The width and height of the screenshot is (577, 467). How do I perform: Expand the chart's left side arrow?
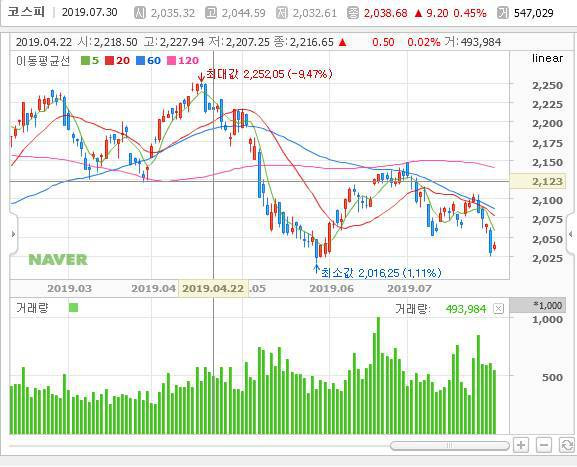click(x=13, y=234)
